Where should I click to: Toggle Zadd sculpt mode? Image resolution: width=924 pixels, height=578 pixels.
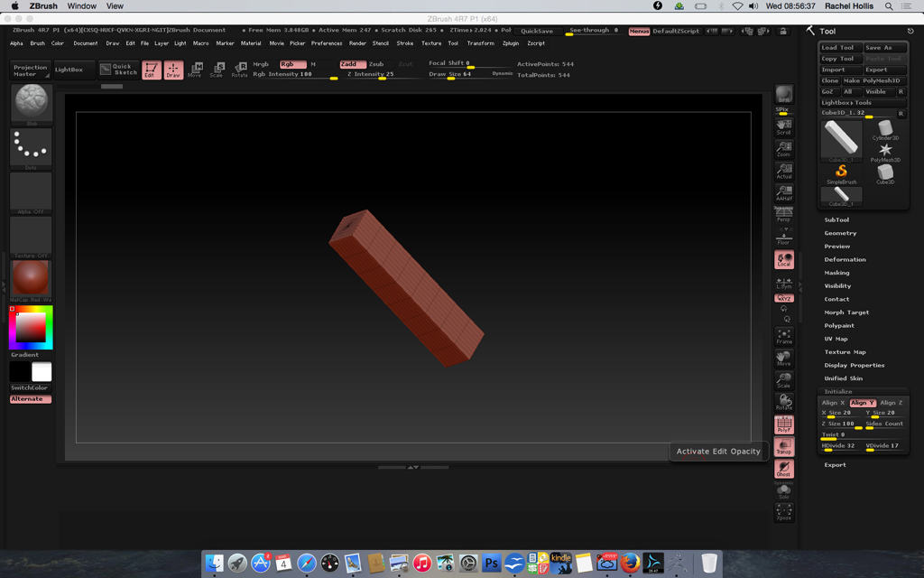pos(353,64)
